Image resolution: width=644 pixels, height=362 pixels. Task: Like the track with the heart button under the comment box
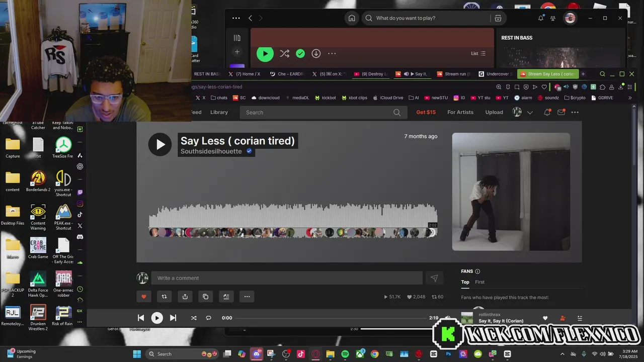click(x=143, y=297)
